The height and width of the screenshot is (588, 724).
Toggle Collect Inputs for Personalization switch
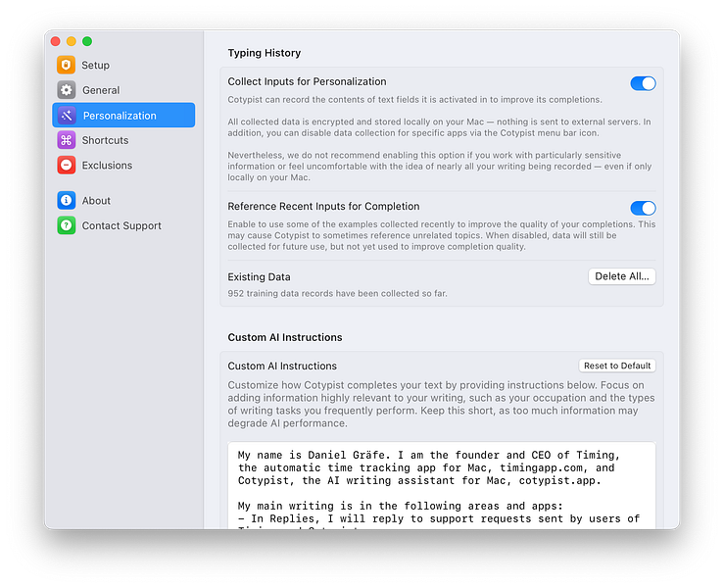(643, 83)
